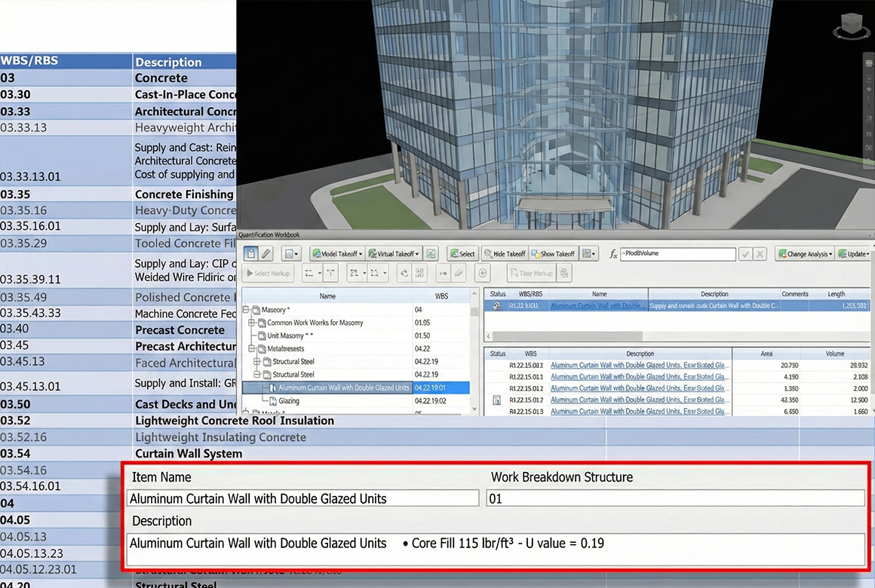
Task: Click the clipboard view icon in workbook toolbar
Action: [250, 254]
